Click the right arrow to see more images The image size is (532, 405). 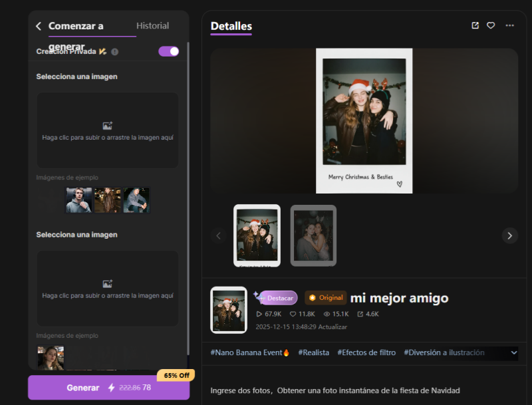(510, 235)
